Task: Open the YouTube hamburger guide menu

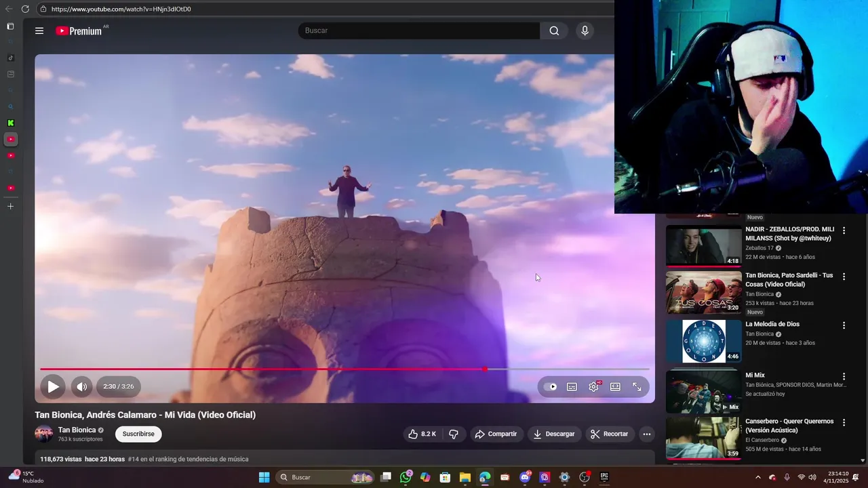Action: [x=39, y=30]
